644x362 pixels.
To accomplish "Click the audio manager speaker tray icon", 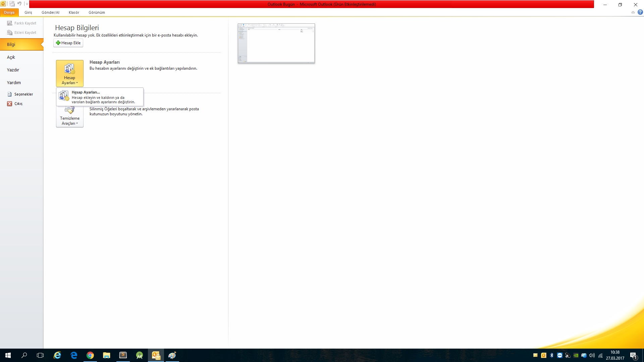I will tap(568, 355).
